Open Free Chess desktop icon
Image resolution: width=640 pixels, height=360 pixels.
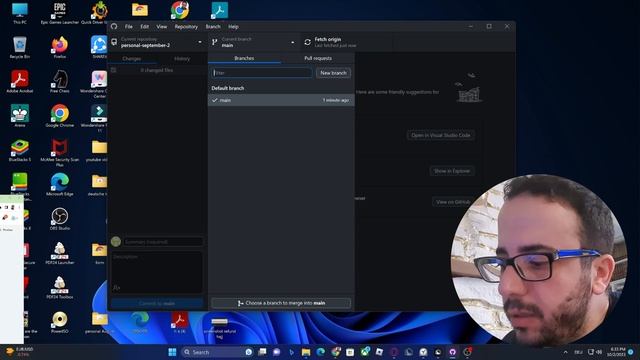click(60, 82)
